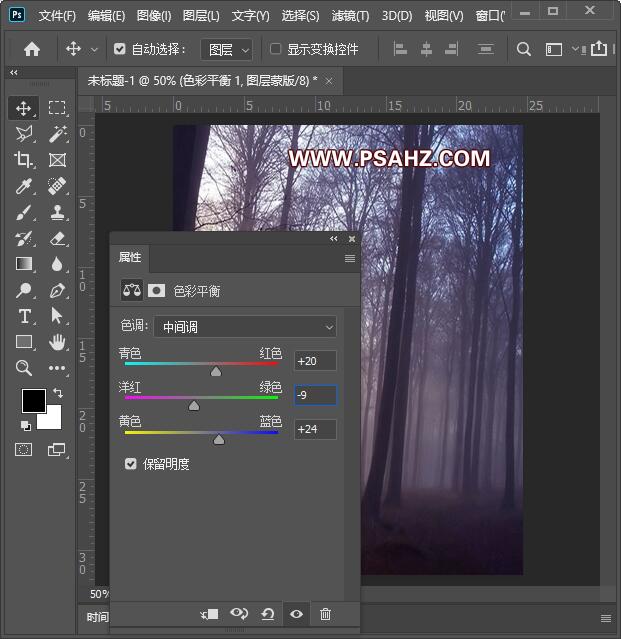
Task: Select the Blur tool
Action: click(57, 264)
